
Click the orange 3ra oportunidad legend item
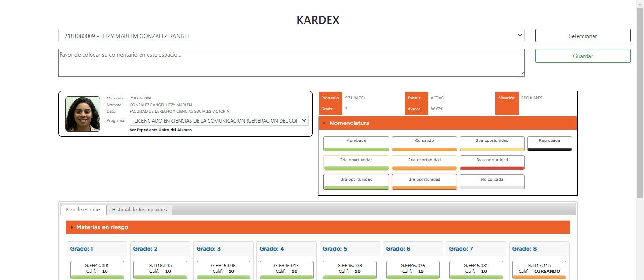[424, 180]
